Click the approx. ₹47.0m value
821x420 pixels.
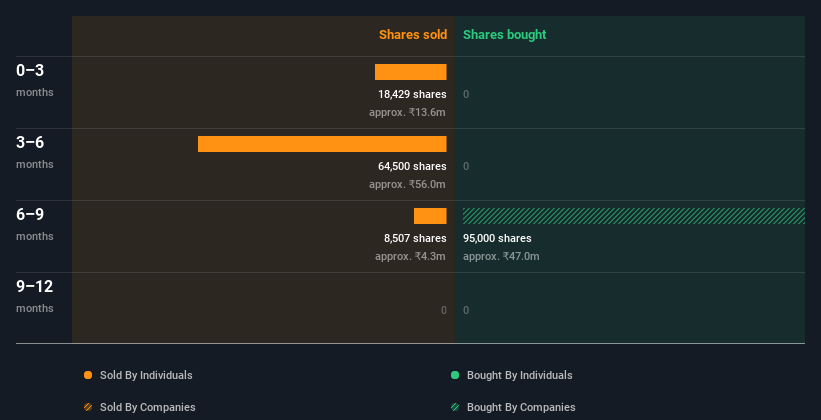501,256
